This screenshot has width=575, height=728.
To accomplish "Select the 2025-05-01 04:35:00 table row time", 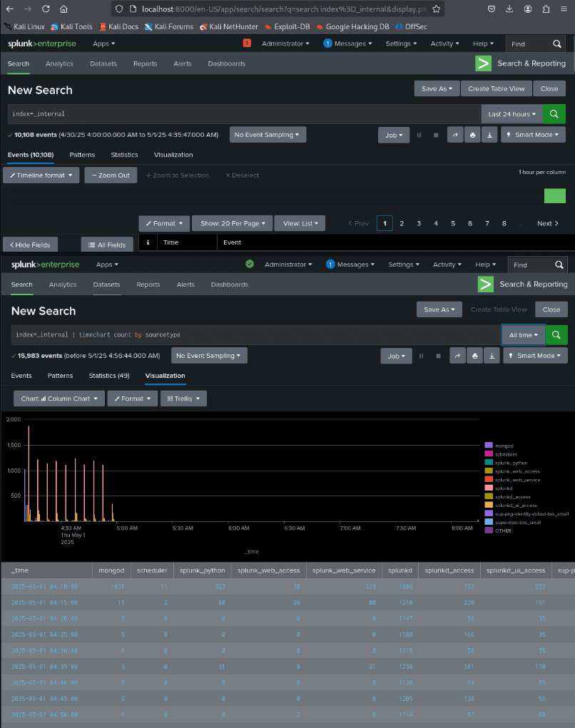I will (x=45, y=666).
